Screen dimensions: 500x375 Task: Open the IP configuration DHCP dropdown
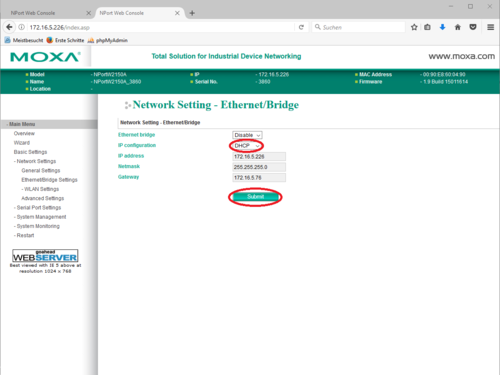click(x=247, y=146)
